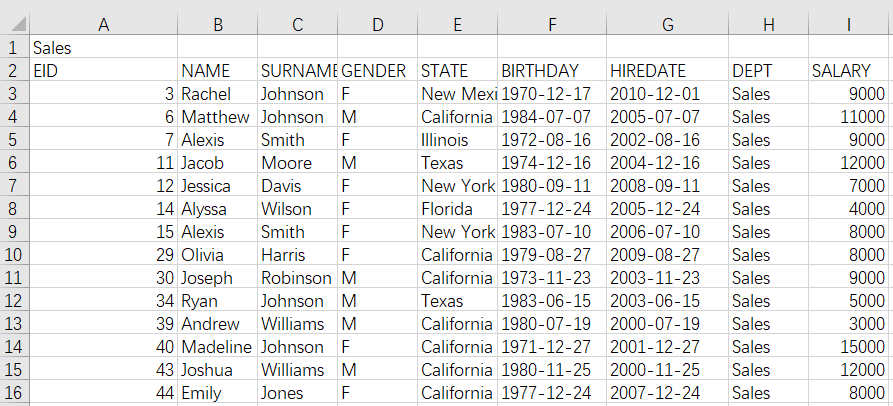Viewport: 893px width, 406px height.
Task: Select row 16 header
Action: point(14,393)
